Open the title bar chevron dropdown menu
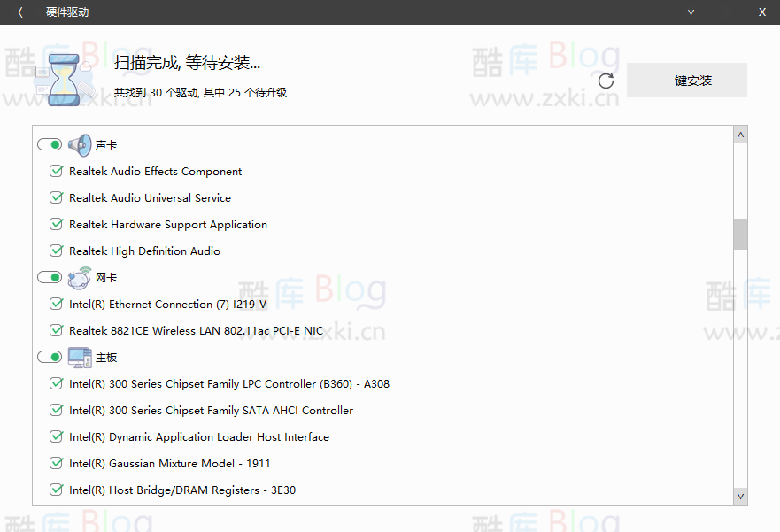The height and width of the screenshot is (532, 780). [x=691, y=12]
